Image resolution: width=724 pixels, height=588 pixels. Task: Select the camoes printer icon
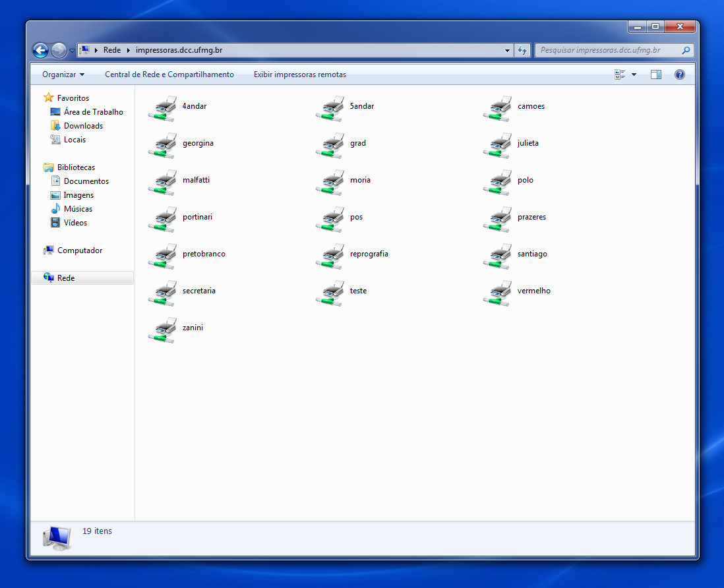(x=497, y=108)
